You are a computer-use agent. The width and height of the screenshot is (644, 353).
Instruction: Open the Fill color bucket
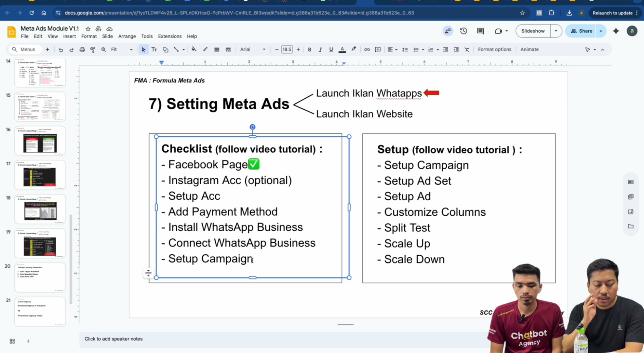click(194, 50)
